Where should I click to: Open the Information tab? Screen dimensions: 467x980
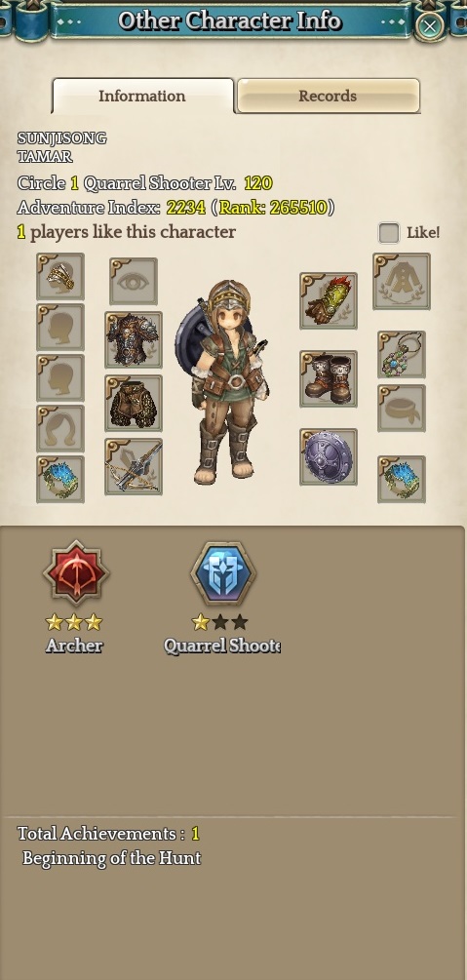(142, 96)
